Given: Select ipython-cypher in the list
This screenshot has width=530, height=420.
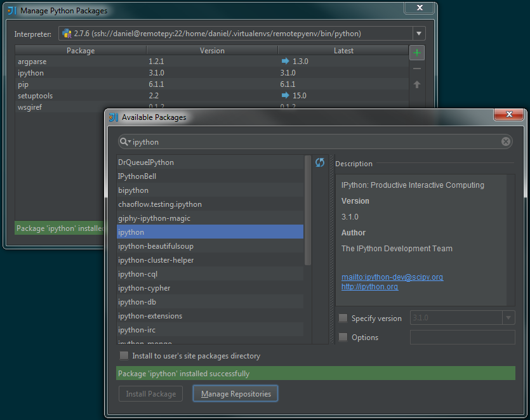Looking at the screenshot, I should pyautogui.click(x=210, y=288).
